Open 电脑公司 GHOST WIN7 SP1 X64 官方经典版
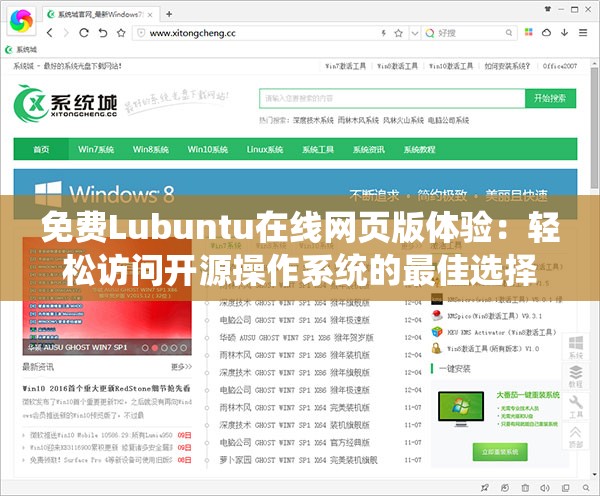Screen dimensions: 600x496 pos(295,442)
